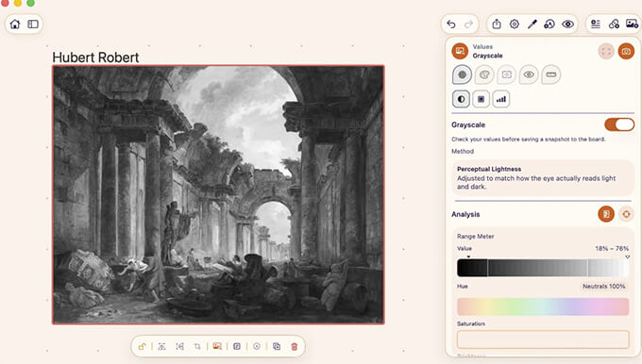Go to the Home screen icon

[15, 25]
